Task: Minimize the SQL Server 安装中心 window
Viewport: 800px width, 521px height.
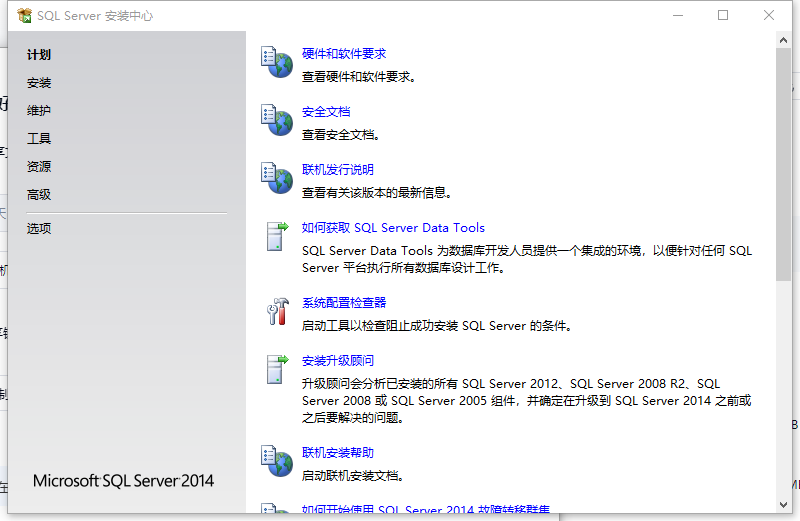Action: pos(678,15)
